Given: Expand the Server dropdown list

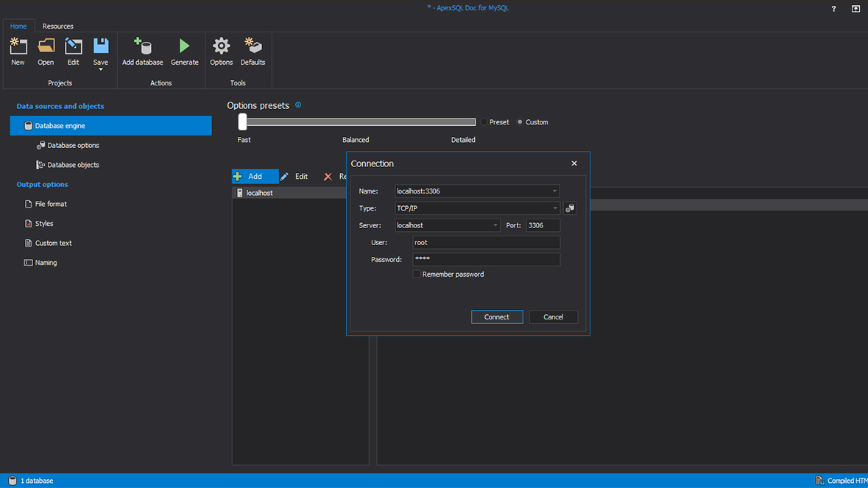Looking at the screenshot, I should pos(495,226).
